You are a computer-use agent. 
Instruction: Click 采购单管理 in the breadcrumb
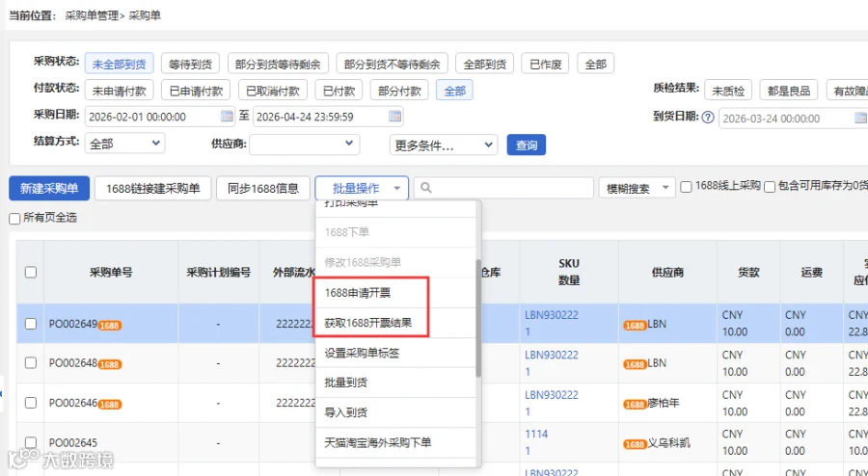click(x=92, y=15)
